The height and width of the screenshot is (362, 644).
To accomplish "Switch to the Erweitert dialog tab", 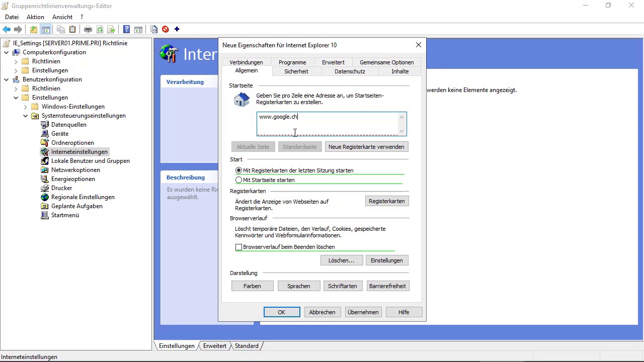I will click(333, 62).
